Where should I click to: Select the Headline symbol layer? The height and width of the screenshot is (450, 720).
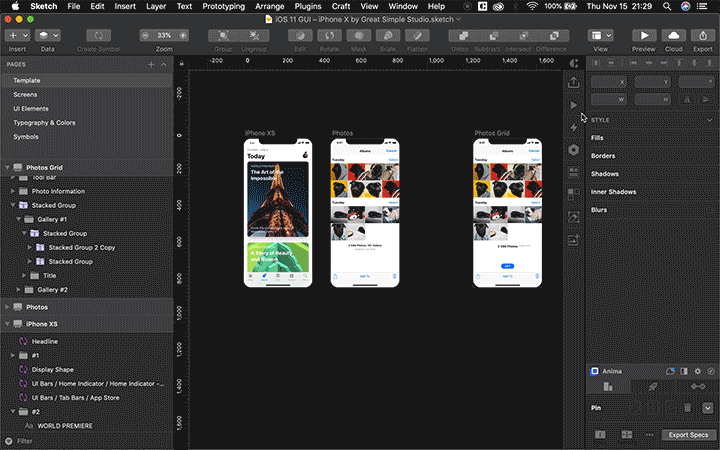87,342
